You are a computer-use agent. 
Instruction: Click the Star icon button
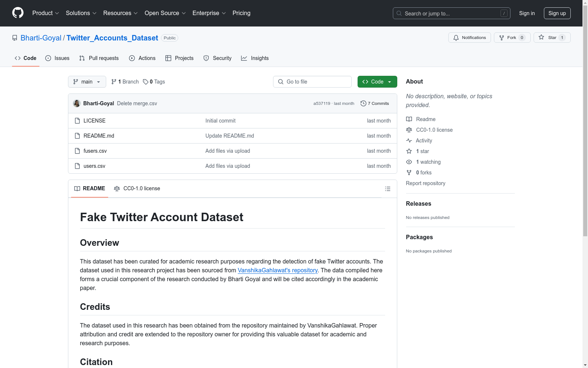(541, 37)
